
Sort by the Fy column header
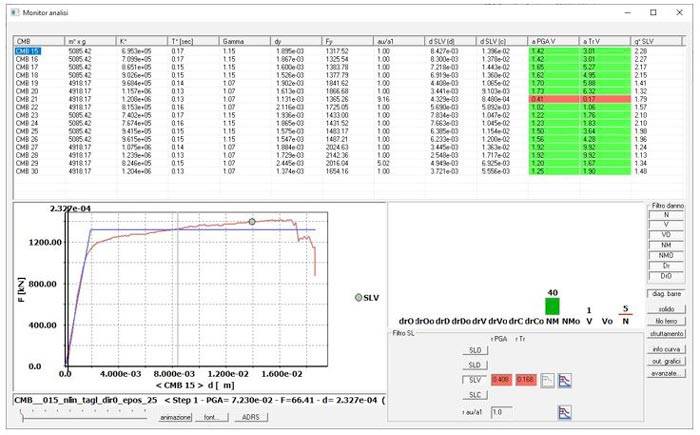point(347,41)
